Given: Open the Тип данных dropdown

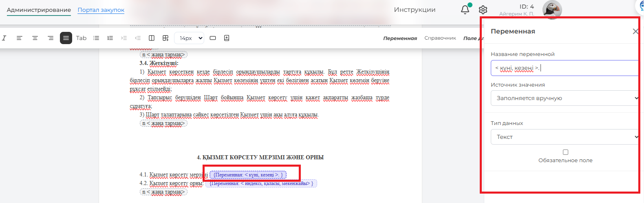Looking at the screenshot, I should 565,137.
